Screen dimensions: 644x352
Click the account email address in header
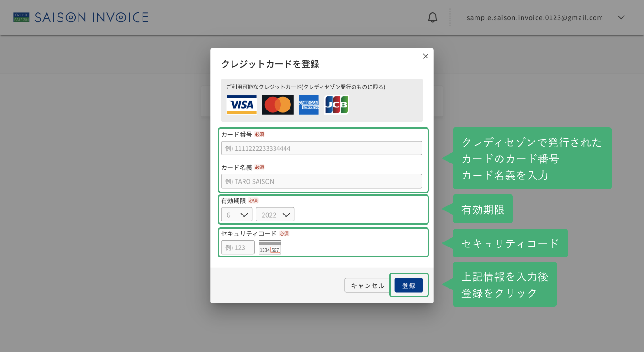click(x=535, y=18)
